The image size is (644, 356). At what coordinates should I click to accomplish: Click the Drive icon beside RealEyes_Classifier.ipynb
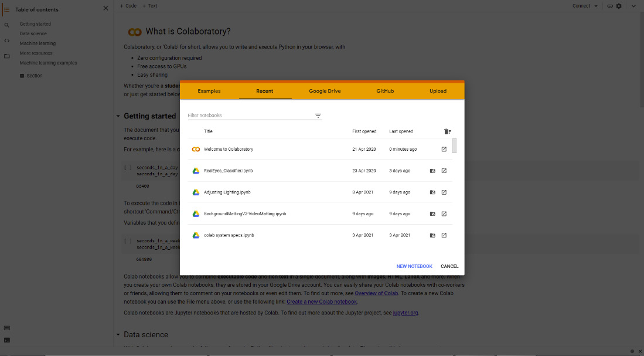[196, 171]
